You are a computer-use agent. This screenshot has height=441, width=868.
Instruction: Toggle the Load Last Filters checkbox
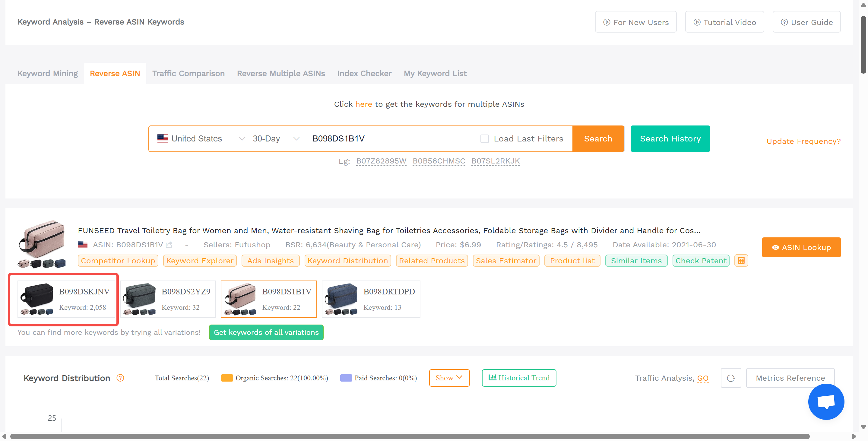[x=484, y=138]
